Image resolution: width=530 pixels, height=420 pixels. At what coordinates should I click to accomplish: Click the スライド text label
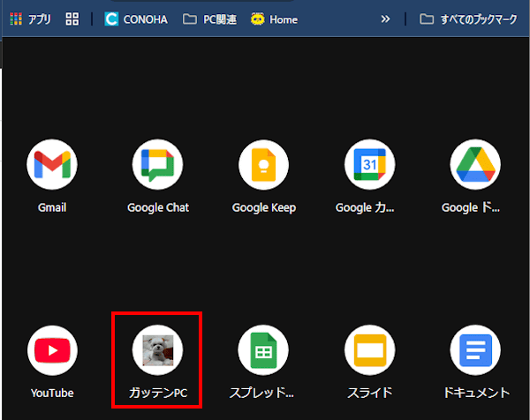click(370, 393)
